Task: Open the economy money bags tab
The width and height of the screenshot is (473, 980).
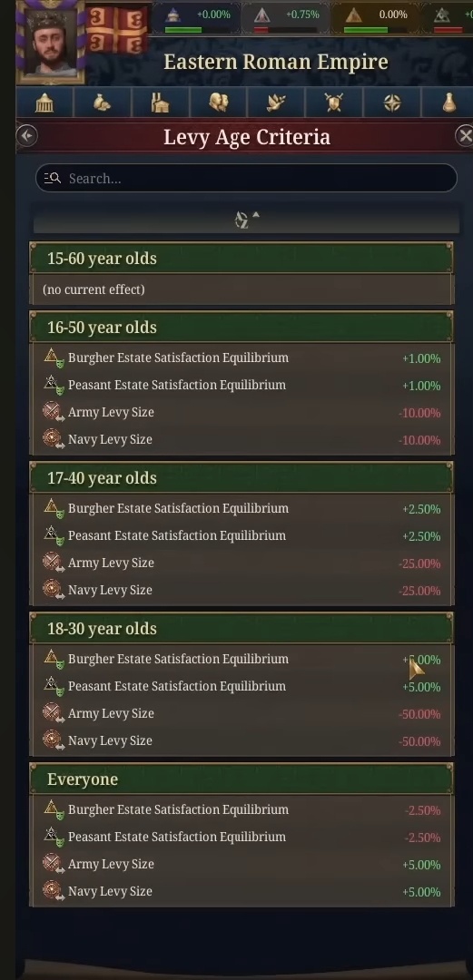Action: click(x=102, y=103)
